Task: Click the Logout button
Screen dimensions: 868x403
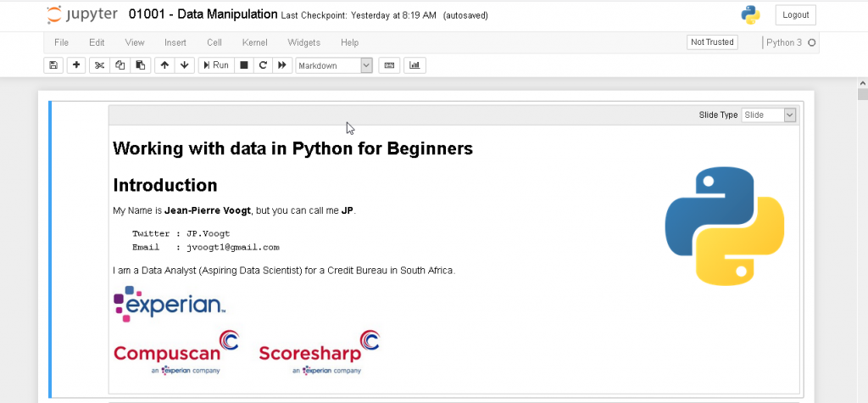Action: (x=795, y=15)
